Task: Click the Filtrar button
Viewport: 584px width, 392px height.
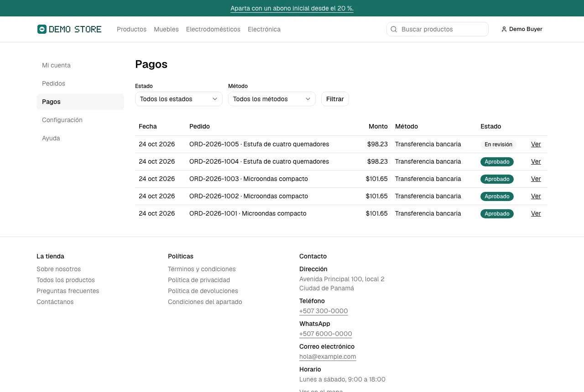Action: click(x=335, y=99)
